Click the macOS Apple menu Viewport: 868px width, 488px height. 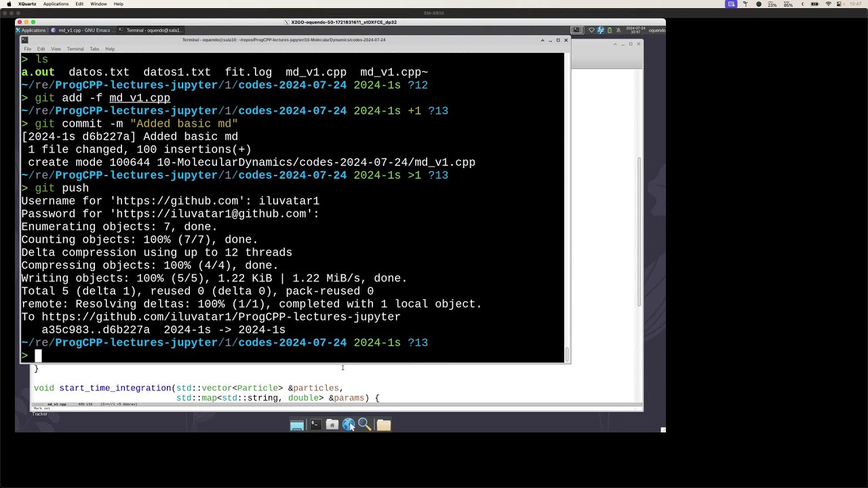click(x=9, y=4)
